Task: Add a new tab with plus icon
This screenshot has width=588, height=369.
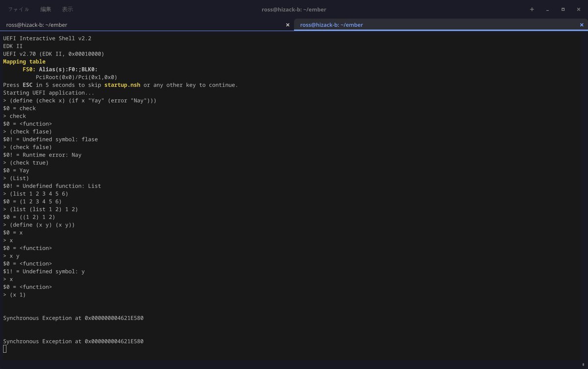Action: point(532,9)
